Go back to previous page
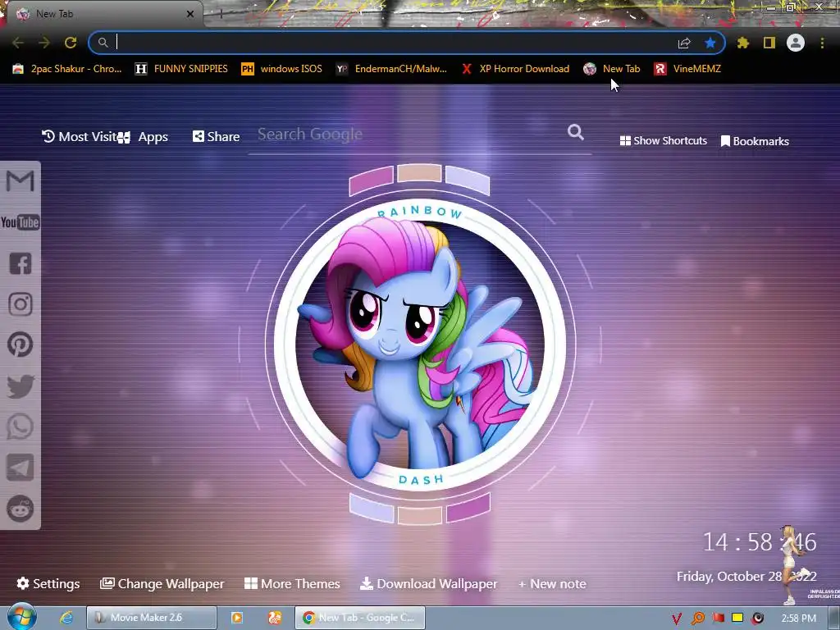This screenshot has height=630, width=840. coord(18,43)
